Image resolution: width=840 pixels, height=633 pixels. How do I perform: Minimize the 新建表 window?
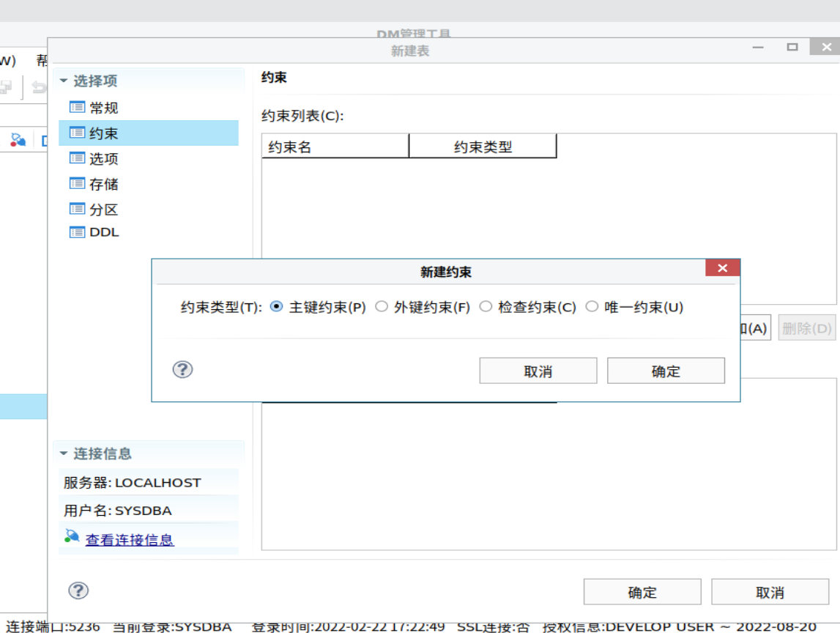[758, 47]
